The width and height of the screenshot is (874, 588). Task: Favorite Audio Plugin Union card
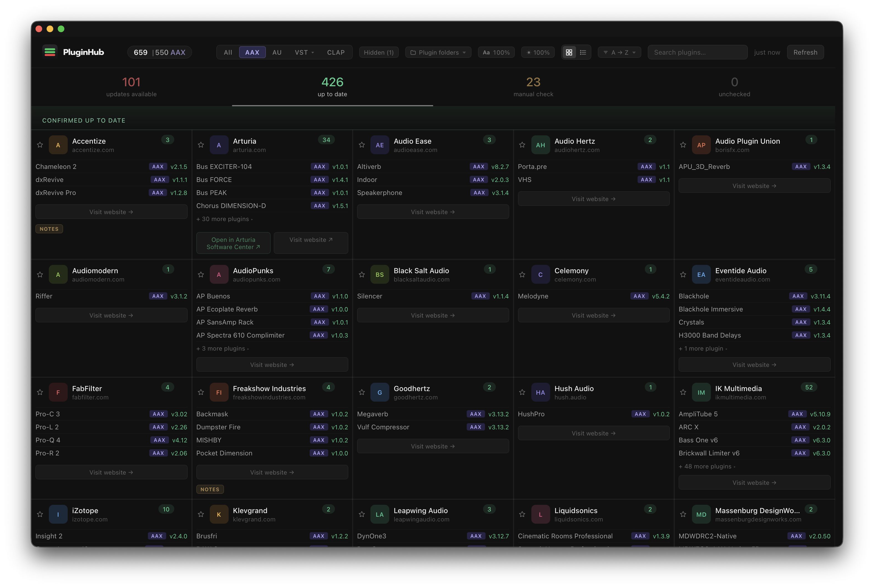[x=683, y=145]
